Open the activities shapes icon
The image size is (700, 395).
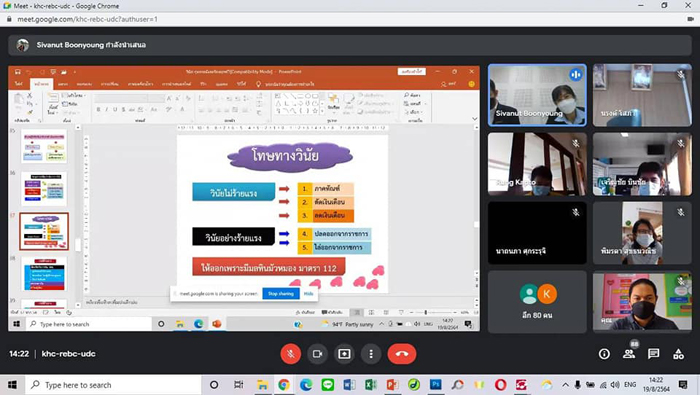click(678, 354)
